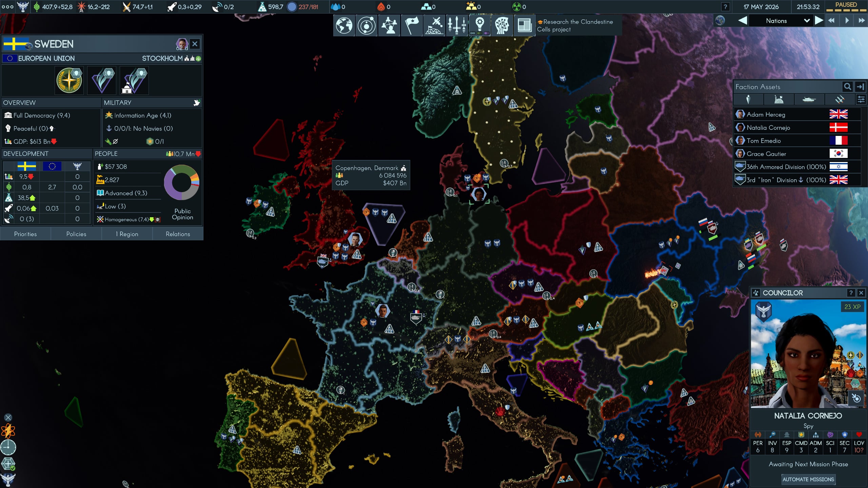Open the solar system view icon
This screenshot has height=488, width=868.
[366, 25]
